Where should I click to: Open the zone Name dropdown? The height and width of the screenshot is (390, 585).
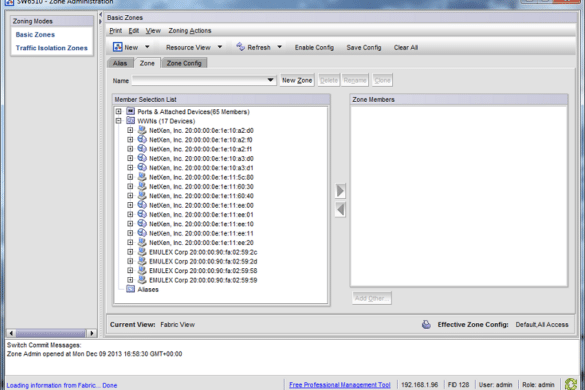coord(270,80)
